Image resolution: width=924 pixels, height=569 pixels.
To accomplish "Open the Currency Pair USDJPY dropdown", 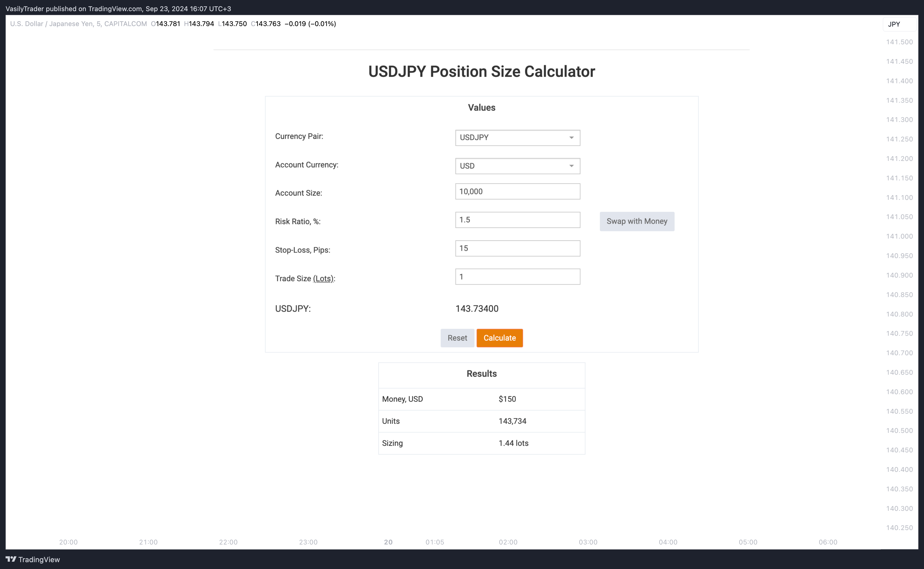I will click(518, 138).
